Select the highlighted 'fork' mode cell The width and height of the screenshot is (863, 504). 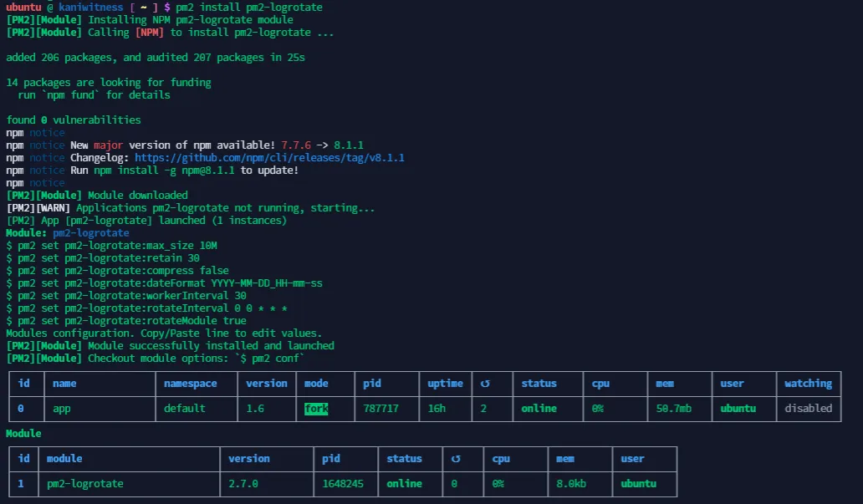pos(316,409)
